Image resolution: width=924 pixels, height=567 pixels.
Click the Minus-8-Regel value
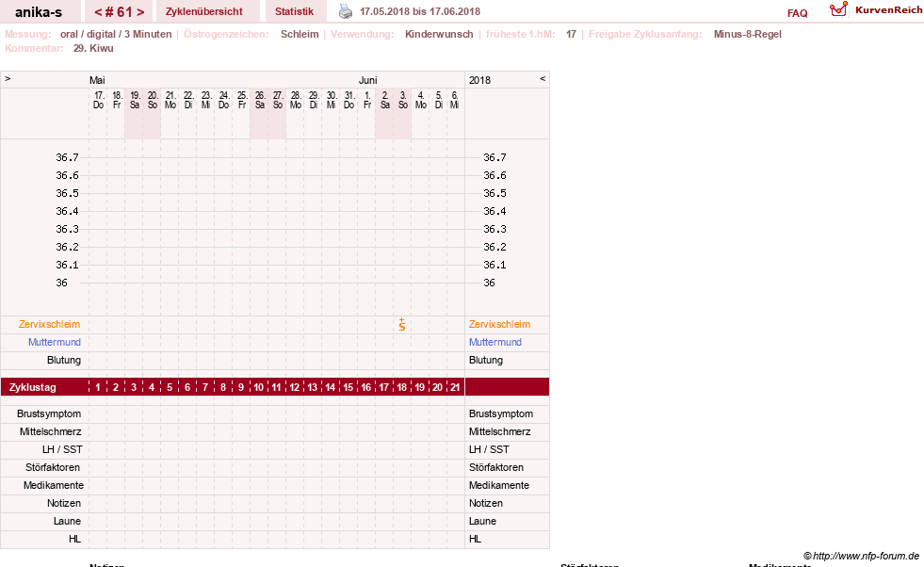747,34
